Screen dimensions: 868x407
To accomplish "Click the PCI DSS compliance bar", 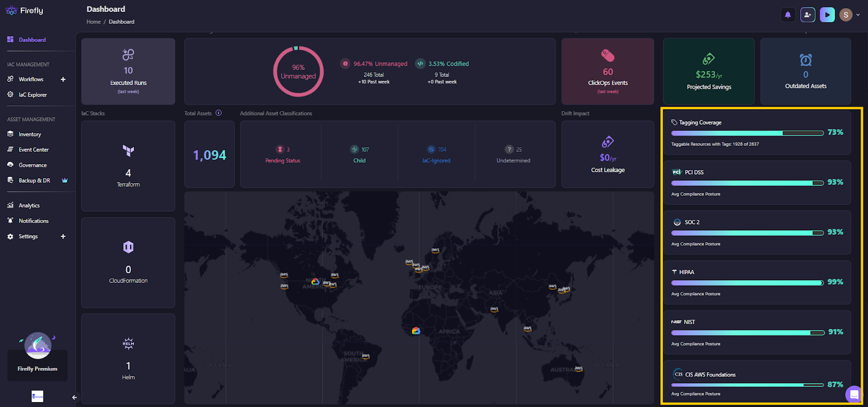I will [x=748, y=183].
